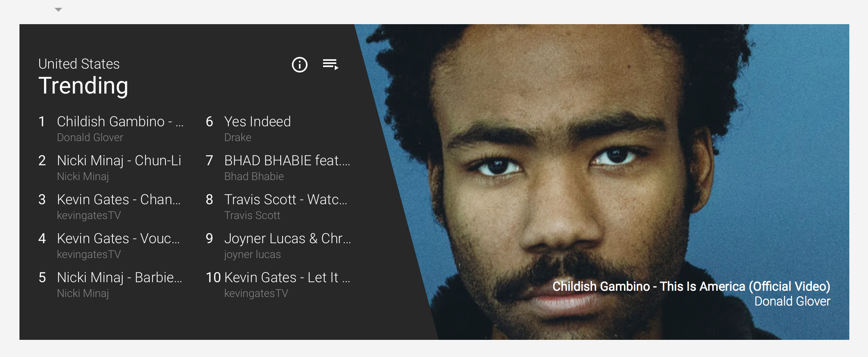
Task: Open Travis Scott - Watc... track
Action: pos(286,200)
